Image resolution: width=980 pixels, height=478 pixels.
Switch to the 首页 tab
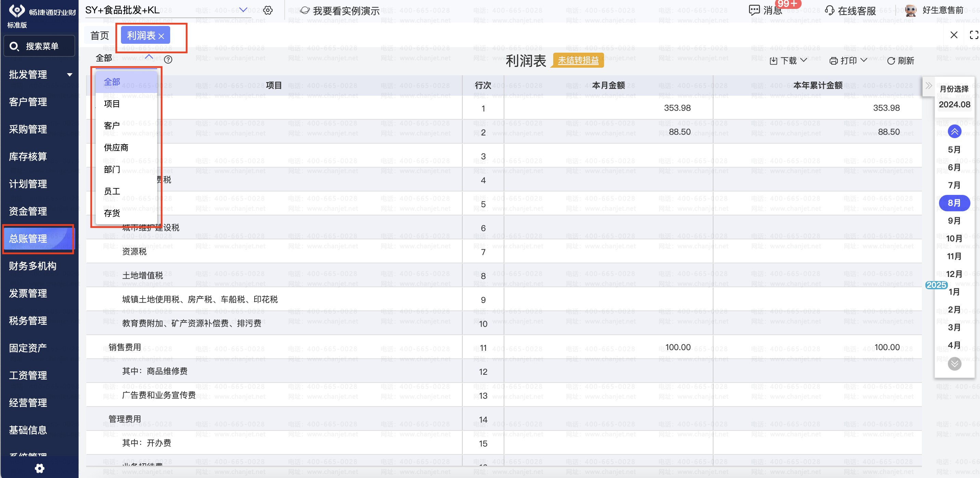click(100, 36)
